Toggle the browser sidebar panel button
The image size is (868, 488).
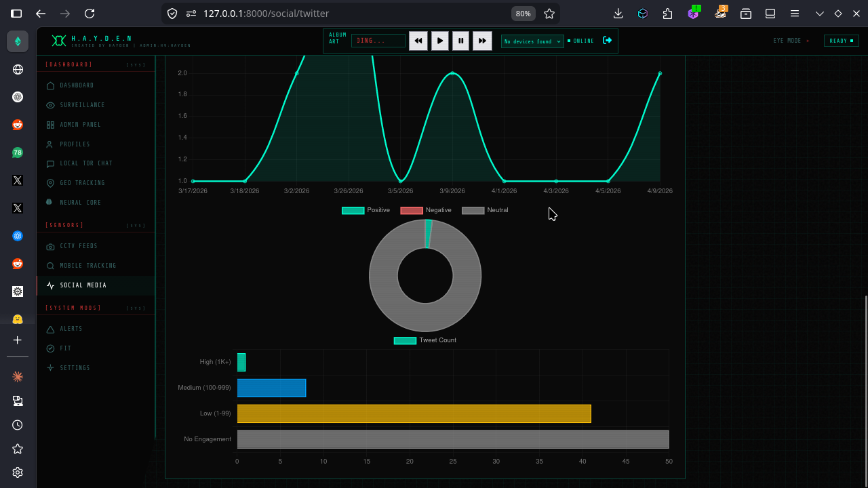coord(16,14)
